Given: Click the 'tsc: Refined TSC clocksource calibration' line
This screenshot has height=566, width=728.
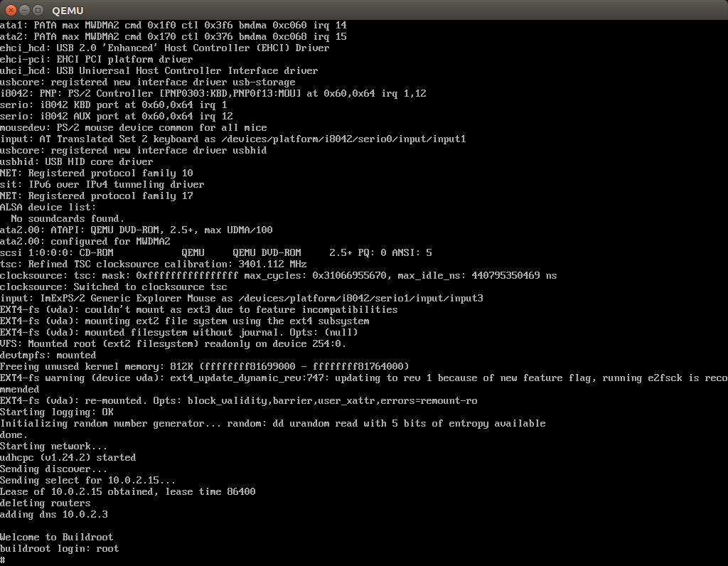Looking at the screenshot, I should point(154,265).
